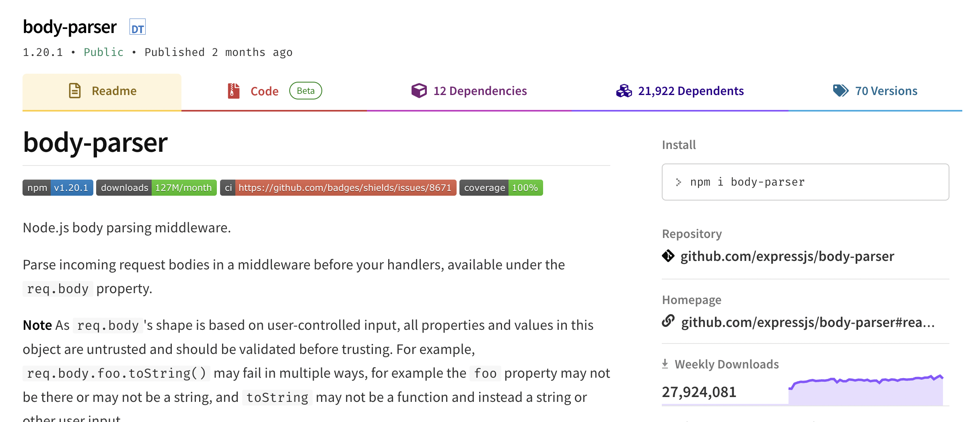The image size is (980, 422).
Task: Click the bold Note word
Action: [37, 325]
